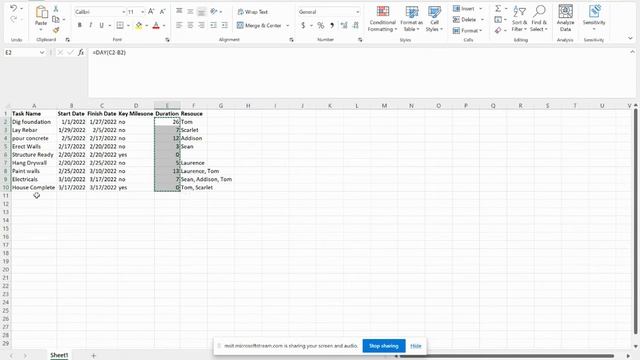The height and width of the screenshot is (360, 640).
Task: Click the Top Align icon
Action: pyautogui.click(x=179, y=11)
